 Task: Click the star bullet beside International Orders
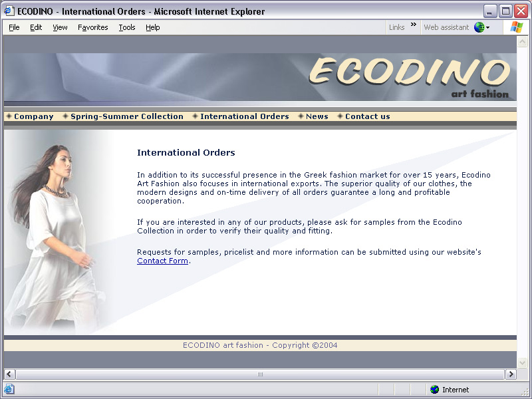pos(195,116)
